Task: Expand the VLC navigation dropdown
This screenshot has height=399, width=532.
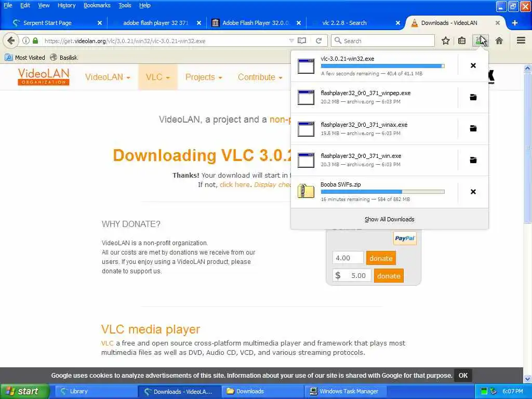Action: (157, 77)
